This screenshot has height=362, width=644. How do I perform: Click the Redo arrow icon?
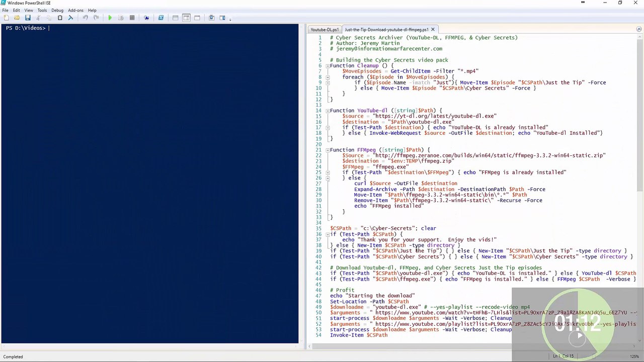click(96, 18)
